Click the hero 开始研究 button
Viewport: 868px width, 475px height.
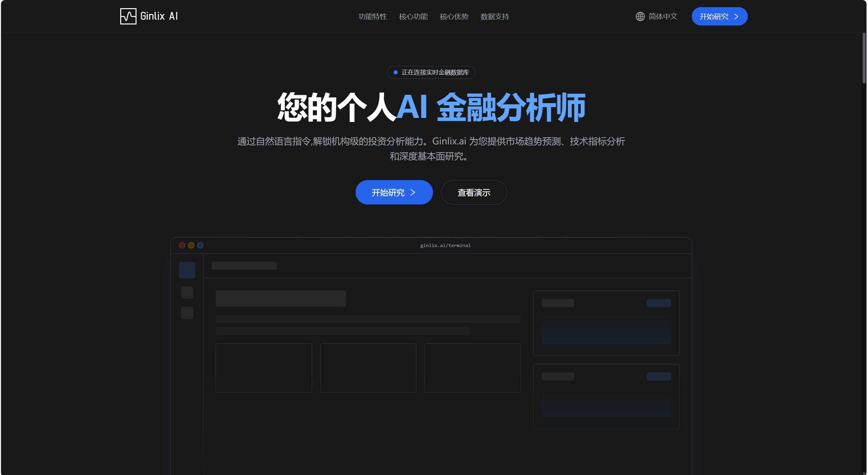394,192
